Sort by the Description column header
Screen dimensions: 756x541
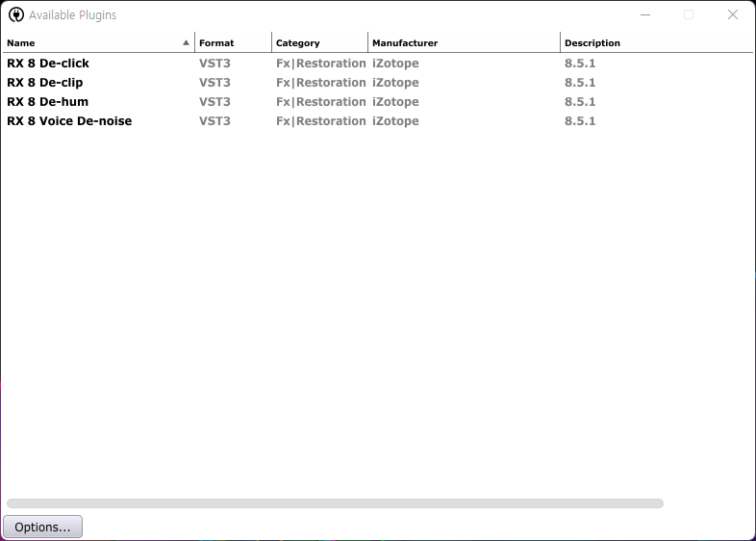coord(657,42)
